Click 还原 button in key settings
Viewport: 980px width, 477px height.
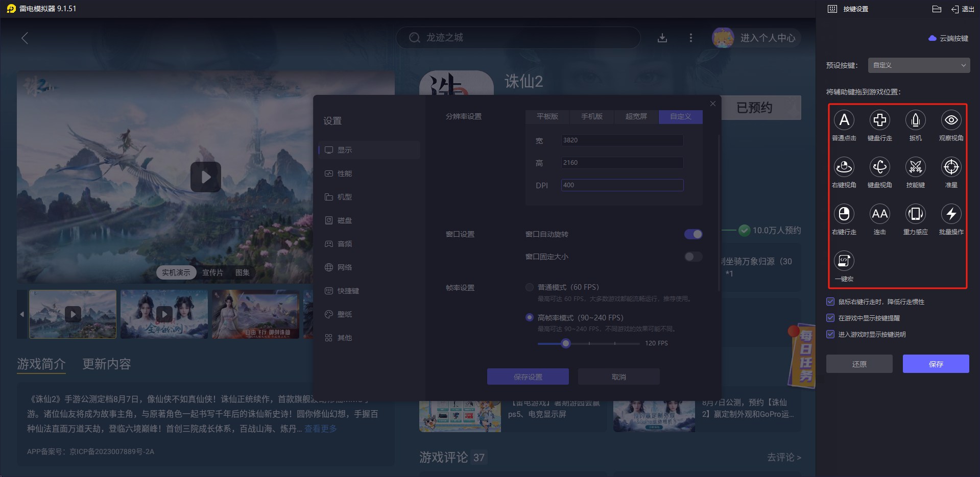point(859,364)
